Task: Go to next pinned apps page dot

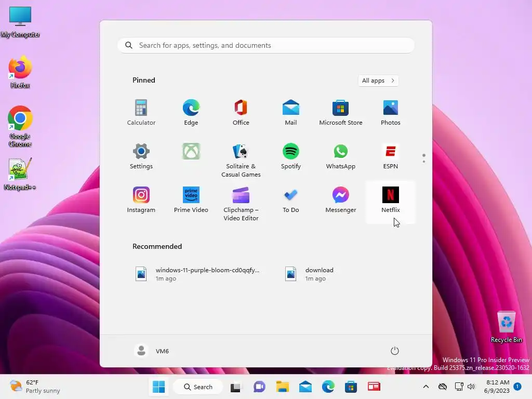Action: point(424,162)
